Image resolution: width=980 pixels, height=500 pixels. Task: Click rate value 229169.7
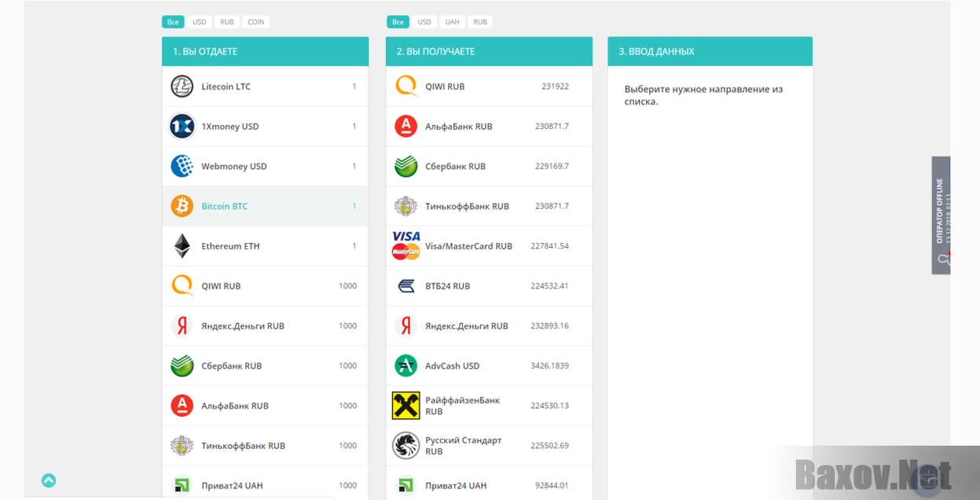tap(552, 166)
